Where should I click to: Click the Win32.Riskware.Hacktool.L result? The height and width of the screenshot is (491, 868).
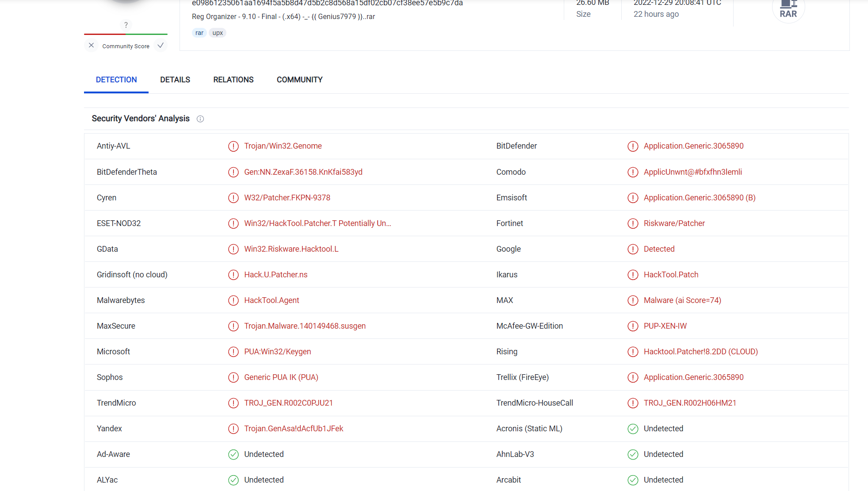[x=291, y=249]
